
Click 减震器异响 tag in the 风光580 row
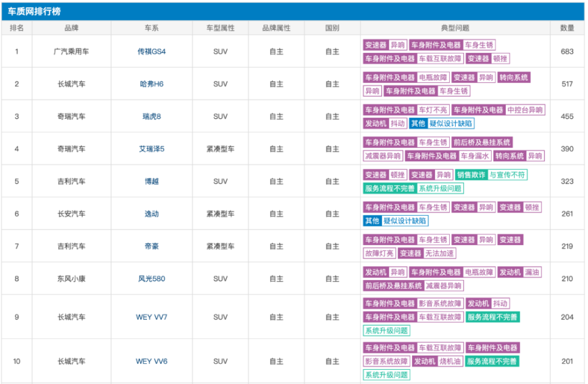pos(443,286)
